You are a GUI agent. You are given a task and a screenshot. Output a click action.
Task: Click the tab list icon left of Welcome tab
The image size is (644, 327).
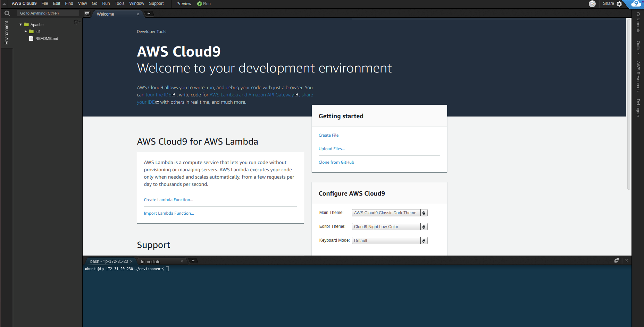87,14
